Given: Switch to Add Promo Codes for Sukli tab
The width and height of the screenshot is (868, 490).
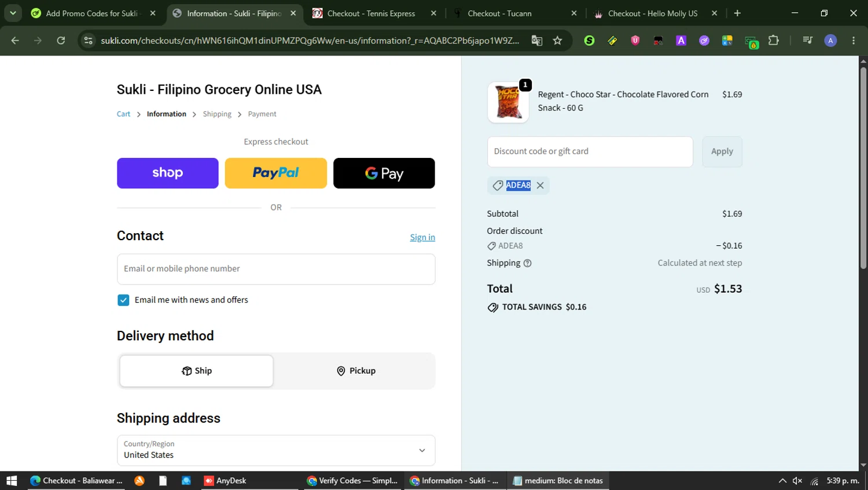Looking at the screenshot, I should pyautogui.click(x=93, y=13).
